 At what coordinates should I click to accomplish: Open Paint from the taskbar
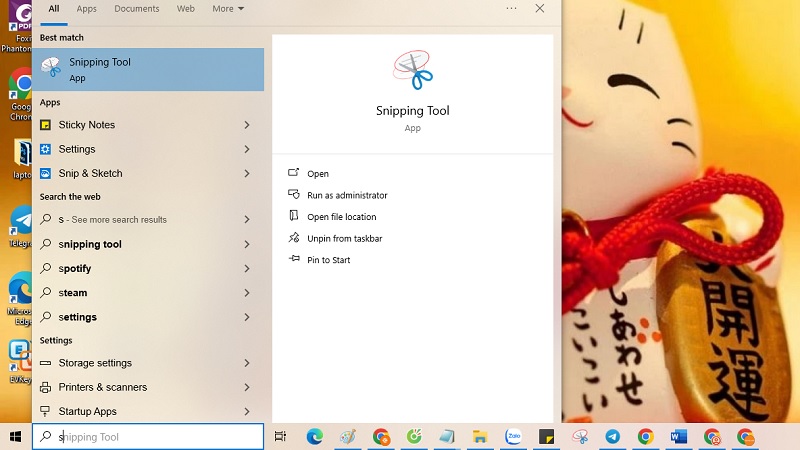348,437
